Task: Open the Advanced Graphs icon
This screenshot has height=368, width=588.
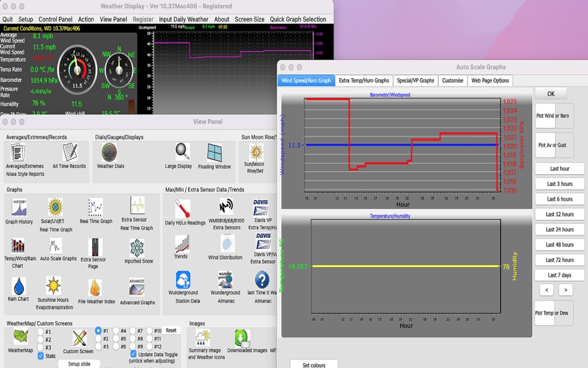Action: click(x=137, y=287)
